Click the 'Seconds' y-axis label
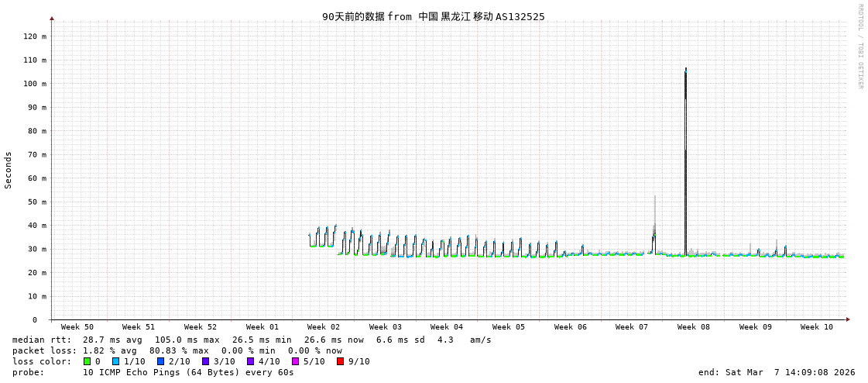This screenshot has height=383, width=868. click(9, 170)
